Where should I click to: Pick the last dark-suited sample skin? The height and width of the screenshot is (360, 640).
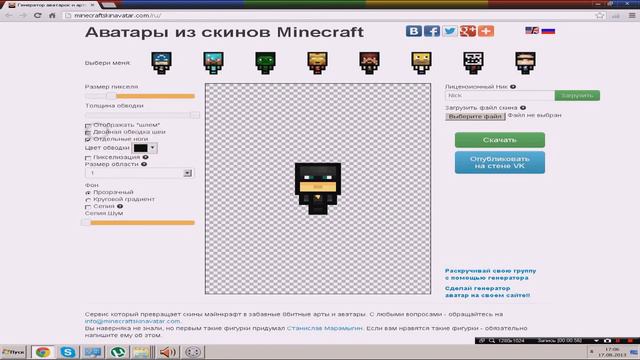coord(525,63)
